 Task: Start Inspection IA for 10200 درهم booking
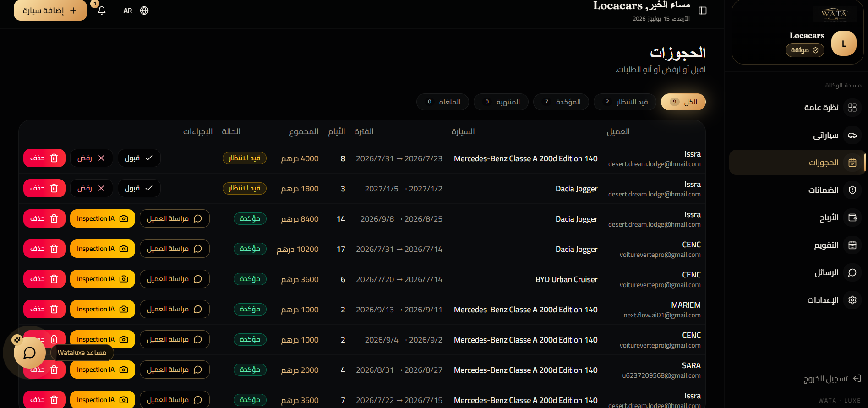coord(103,249)
